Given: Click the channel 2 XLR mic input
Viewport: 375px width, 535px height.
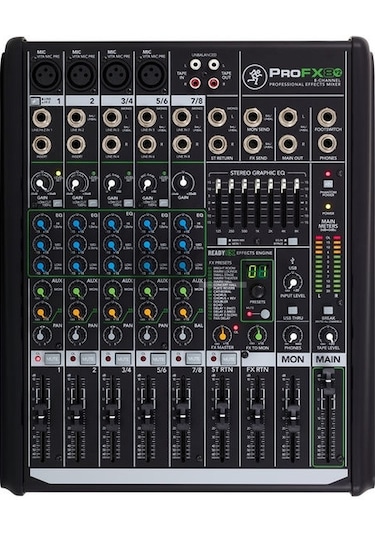Looking at the screenshot, I should tap(81, 75).
